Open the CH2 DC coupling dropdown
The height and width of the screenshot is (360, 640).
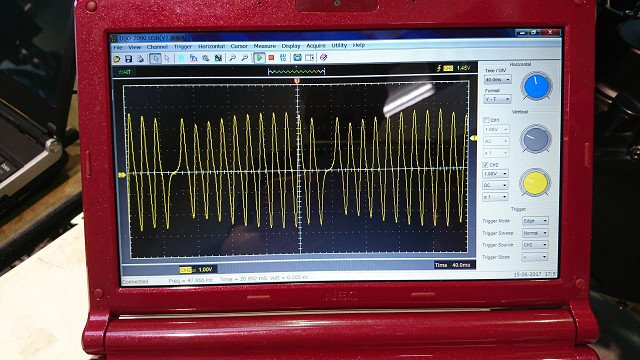tap(496, 185)
